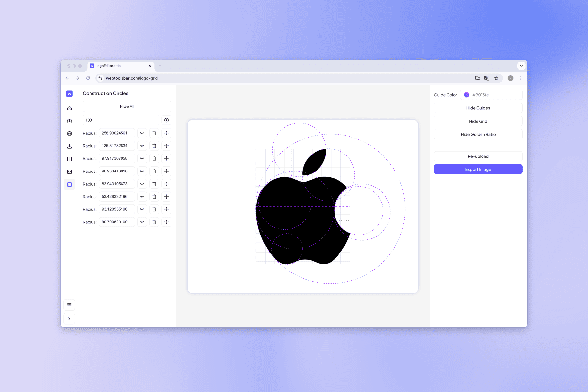The width and height of the screenshot is (588, 392).
Task: Open the split-columns sidebar icon
Action: point(69,159)
